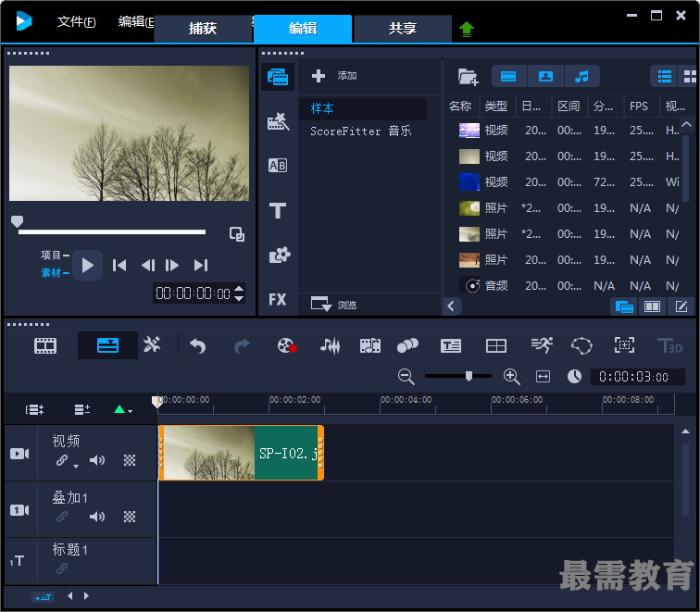Open the 3D Title Editor

click(x=669, y=346)
